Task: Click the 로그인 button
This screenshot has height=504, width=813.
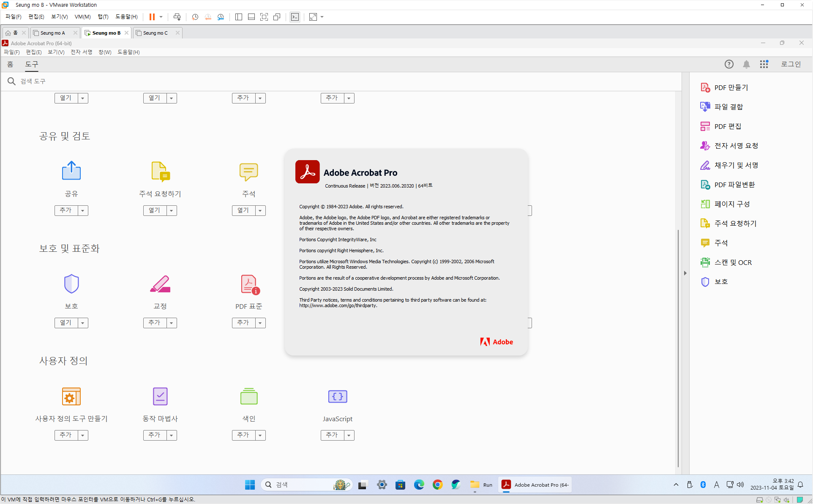Action: pos(790,64)
